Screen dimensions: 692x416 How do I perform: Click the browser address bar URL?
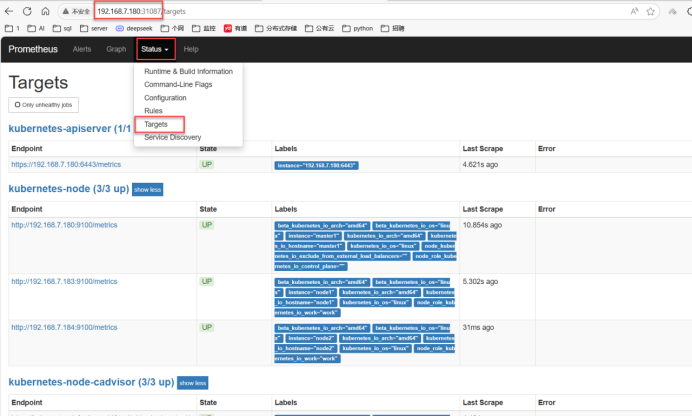tap(140, 10)
